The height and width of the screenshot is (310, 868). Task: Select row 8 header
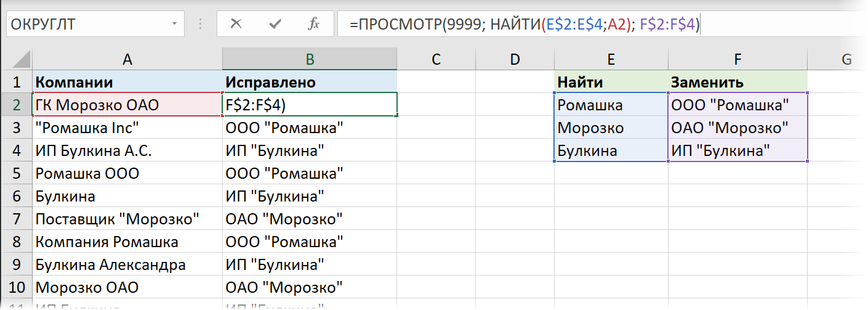pos(16,242)
